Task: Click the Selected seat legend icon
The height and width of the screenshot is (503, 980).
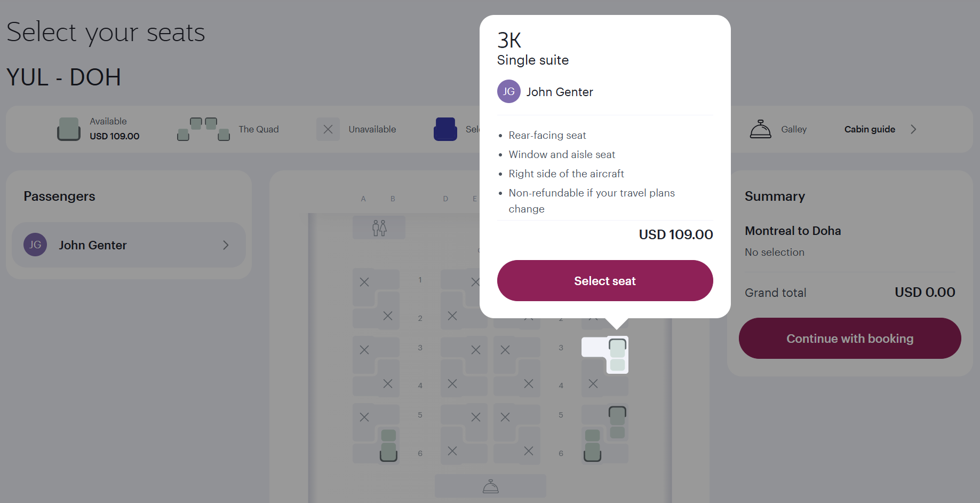Action: tap(445, 129)
